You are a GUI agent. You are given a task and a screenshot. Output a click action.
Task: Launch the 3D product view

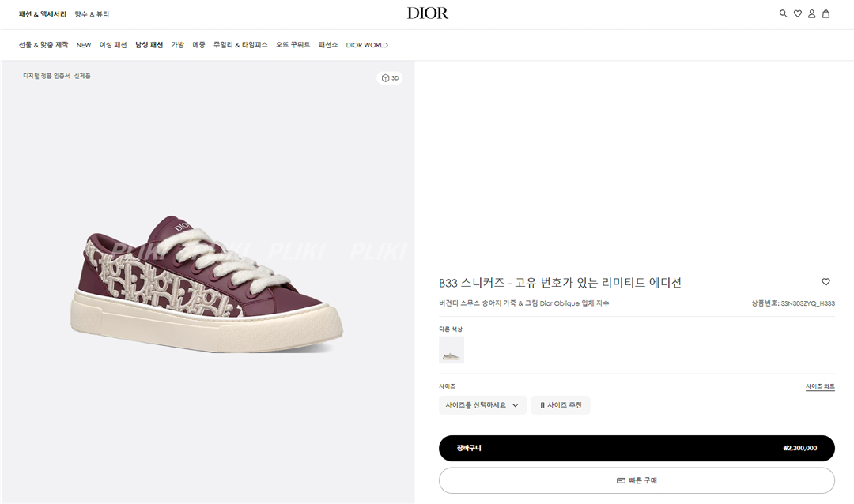(x=390, y=78)
